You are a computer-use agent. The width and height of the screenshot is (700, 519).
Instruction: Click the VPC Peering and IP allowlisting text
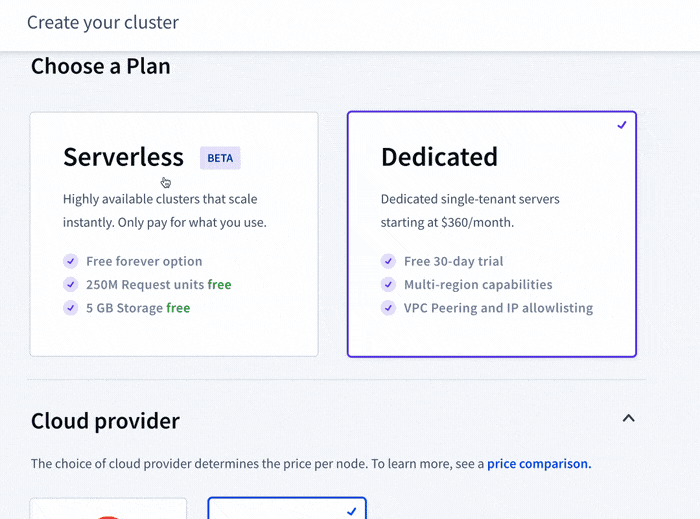tap(498, 308)
